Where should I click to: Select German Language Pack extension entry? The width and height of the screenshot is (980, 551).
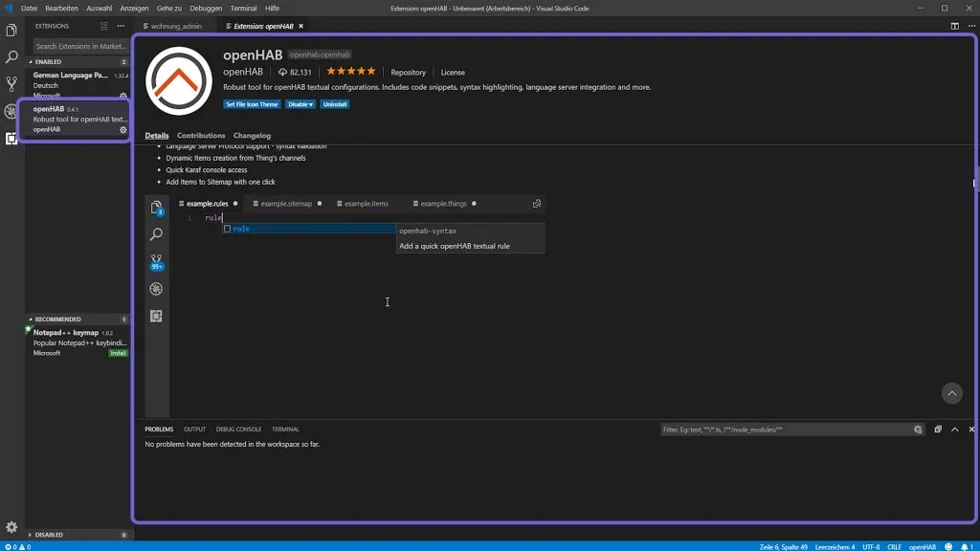coord(77,85)
